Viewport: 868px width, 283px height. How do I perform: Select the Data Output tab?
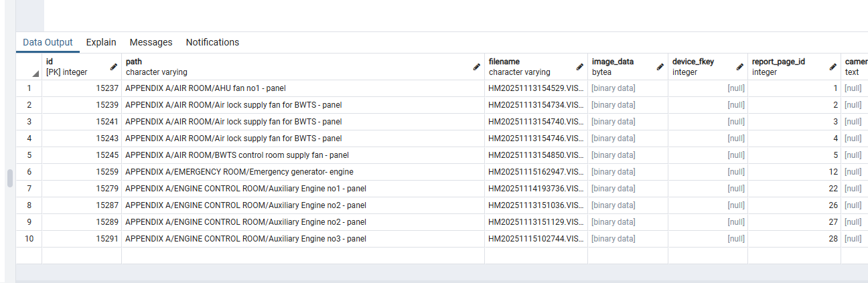tap(48, 42)
